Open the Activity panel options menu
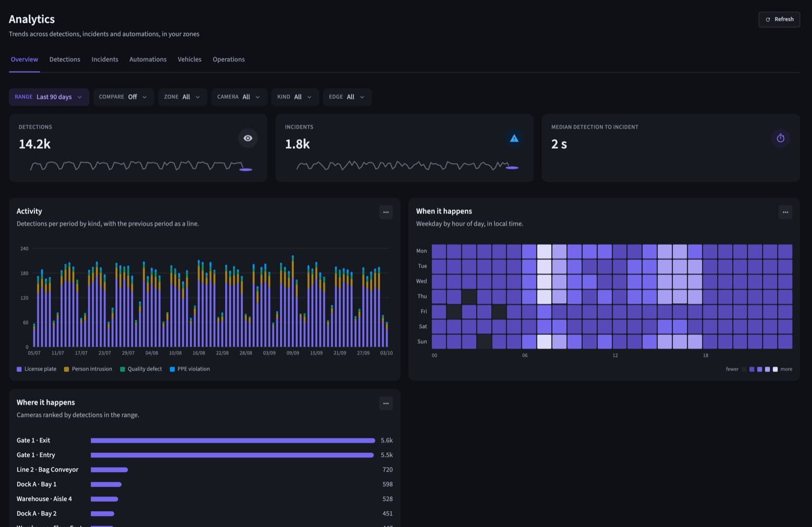The image size is (812, 527). click(x=386, y=212)
